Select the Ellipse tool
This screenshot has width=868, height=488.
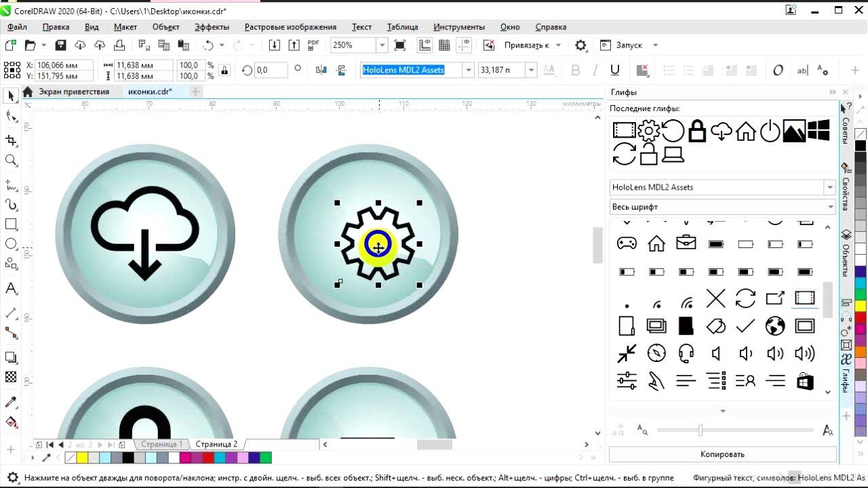(11, 244)
